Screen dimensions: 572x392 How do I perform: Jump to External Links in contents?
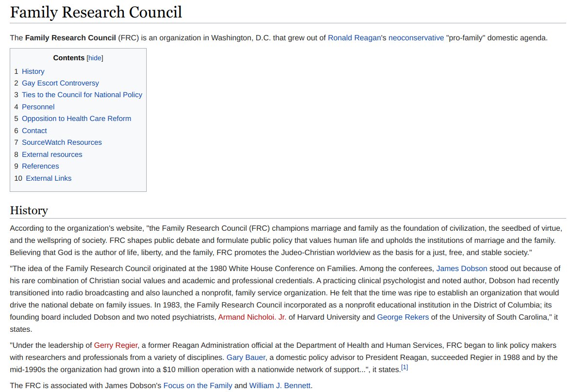pos(49,178)
